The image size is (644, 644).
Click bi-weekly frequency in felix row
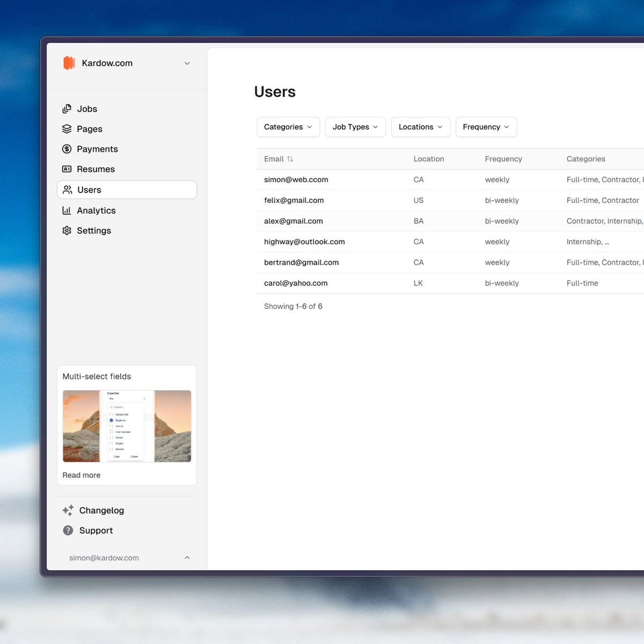(x=502, y=200)
